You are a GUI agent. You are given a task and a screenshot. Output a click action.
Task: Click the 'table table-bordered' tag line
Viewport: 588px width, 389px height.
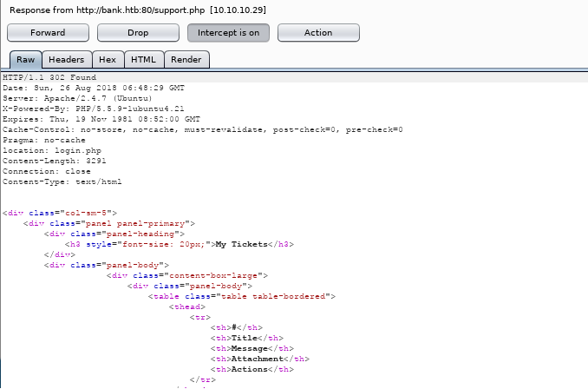[x=241, y=296]
